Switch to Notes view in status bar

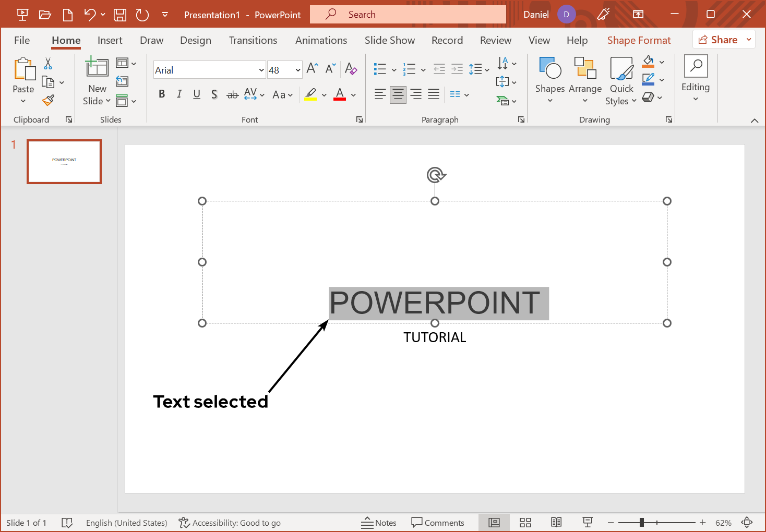[379, 522]
